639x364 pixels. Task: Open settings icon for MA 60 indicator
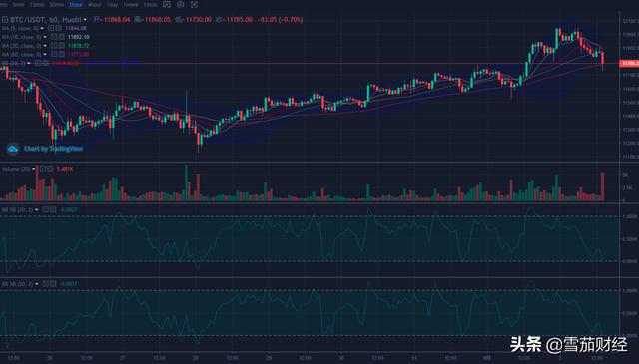tap(54, 54)
